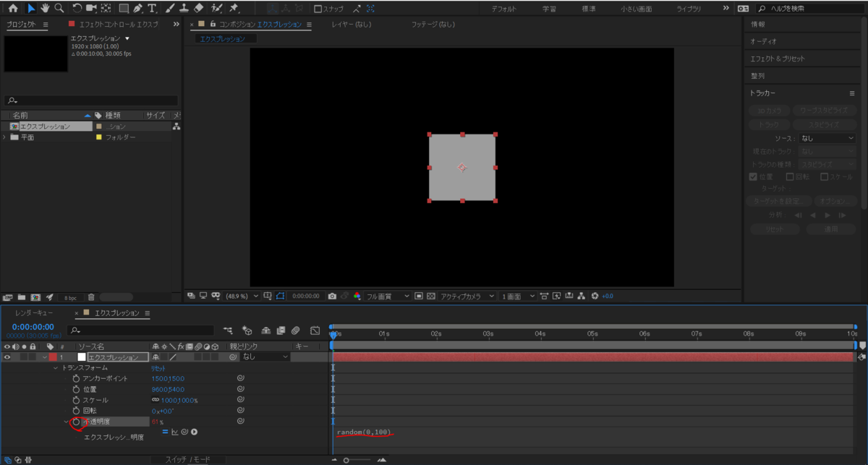Open the アクティブカメラ dropdown
The image size is (868, 465).
467,296
